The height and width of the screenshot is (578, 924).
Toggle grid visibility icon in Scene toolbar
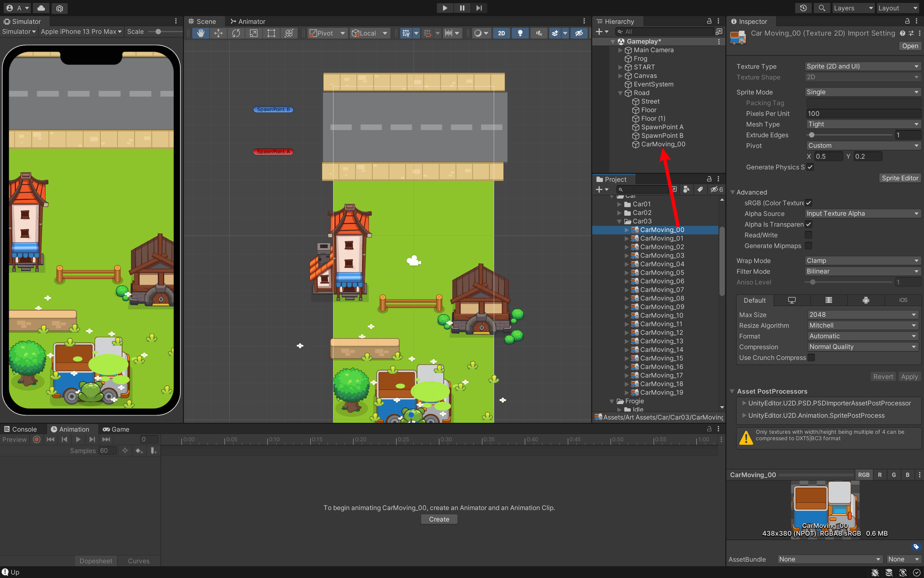406,33
